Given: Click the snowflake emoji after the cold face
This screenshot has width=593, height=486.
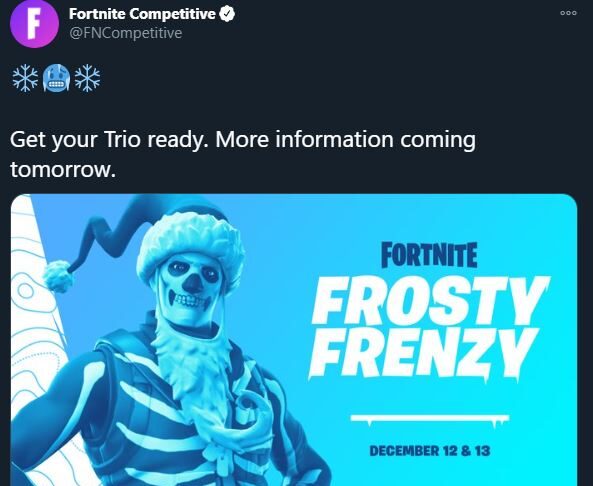Looking at the screenshot, I should [87, 78].
